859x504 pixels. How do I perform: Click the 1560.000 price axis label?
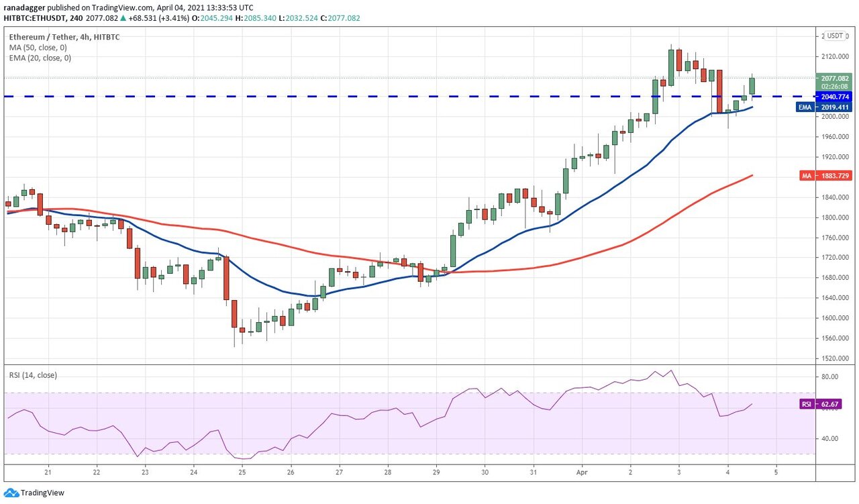tap(835, 338)
